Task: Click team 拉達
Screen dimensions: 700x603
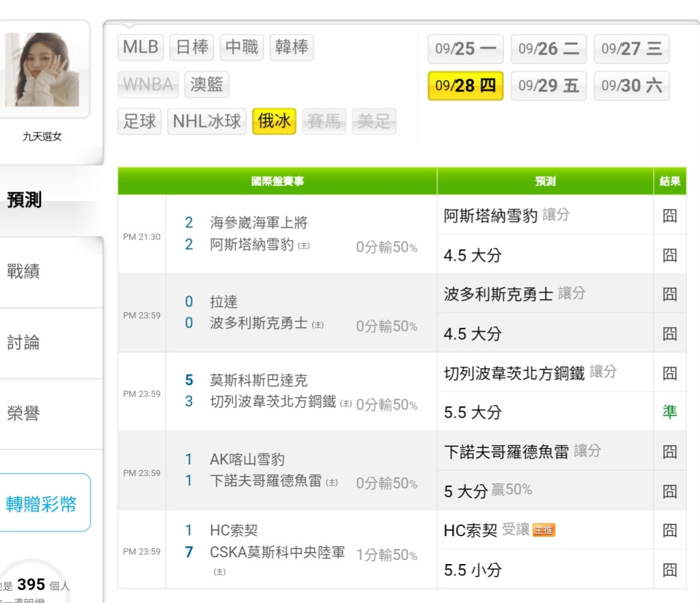Action: click(x=224, y=301)
